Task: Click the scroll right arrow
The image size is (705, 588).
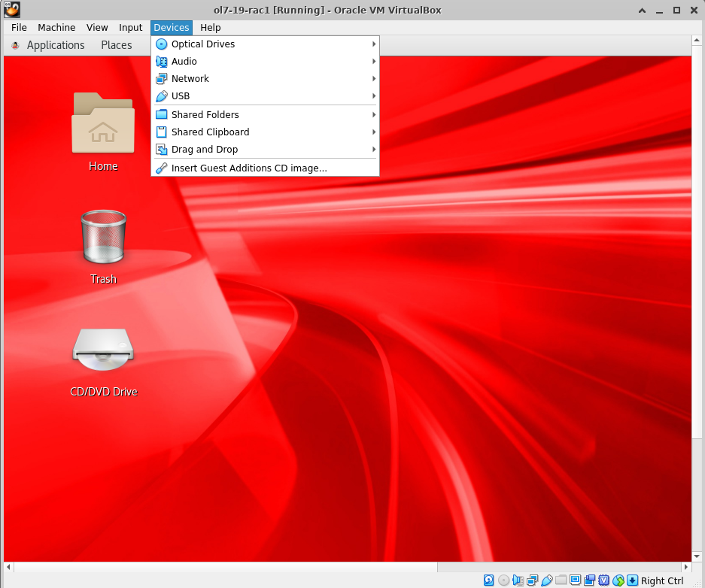Action: pos(685,567)
